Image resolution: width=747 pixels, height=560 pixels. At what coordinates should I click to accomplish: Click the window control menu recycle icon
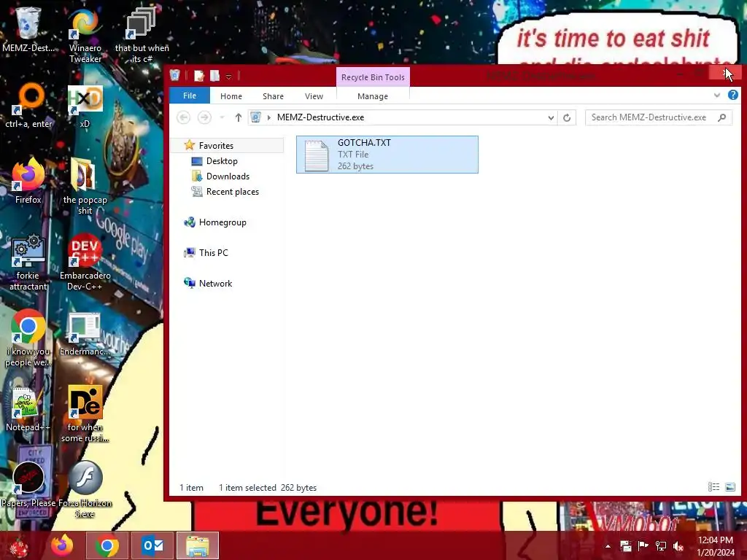pyautogui.click(x=175, y=75)
